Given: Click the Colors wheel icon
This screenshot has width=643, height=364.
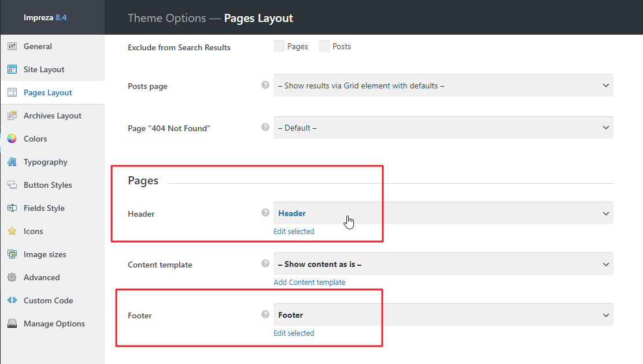Looking at the screenshot, I should coord(12,139).
